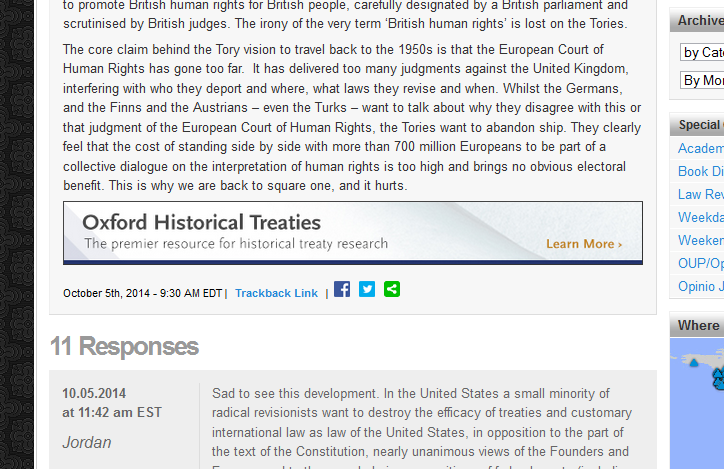This screenshot has height=469, width=724.
Task: Tweet the article via Twitter icon
Action: click(x=367, y=289)
